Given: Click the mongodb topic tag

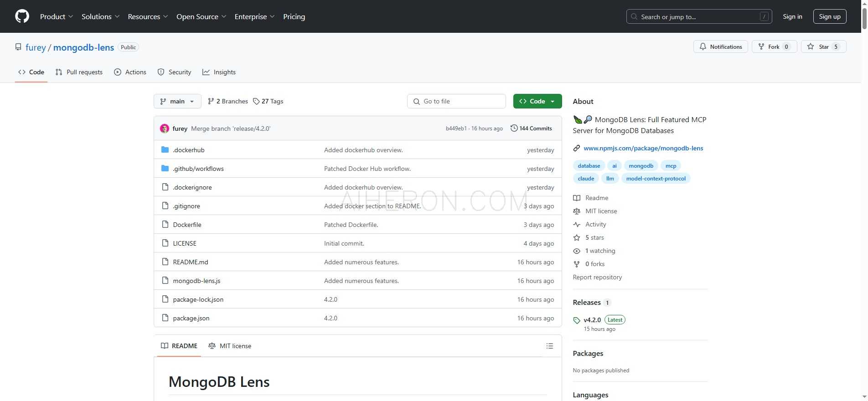Looking at the screenshot, I should click(641, 166).
